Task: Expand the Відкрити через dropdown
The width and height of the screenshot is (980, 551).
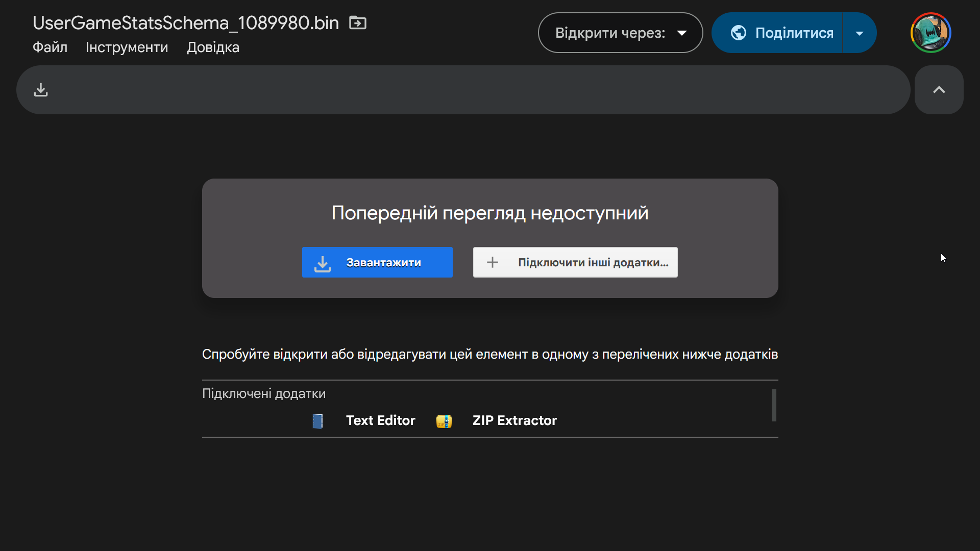Action: coord(620,33)
